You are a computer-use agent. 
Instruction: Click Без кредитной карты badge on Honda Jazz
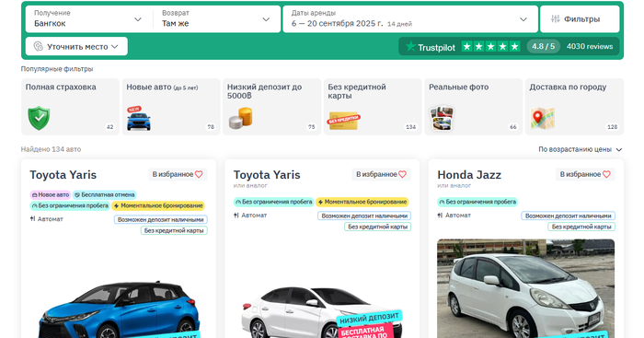tap(581, 227)
